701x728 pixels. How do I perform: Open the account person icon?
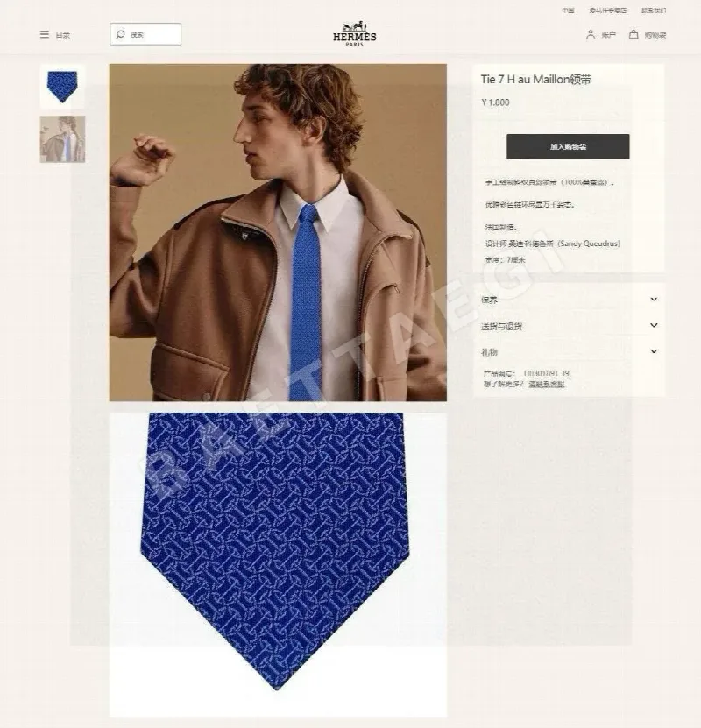click(x=591, y=34)
